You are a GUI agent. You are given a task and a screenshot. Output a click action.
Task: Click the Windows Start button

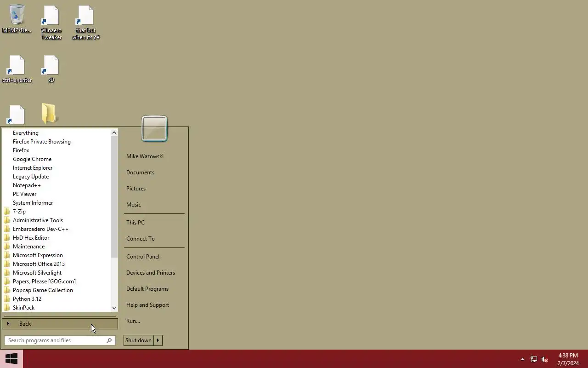(11, 359)
